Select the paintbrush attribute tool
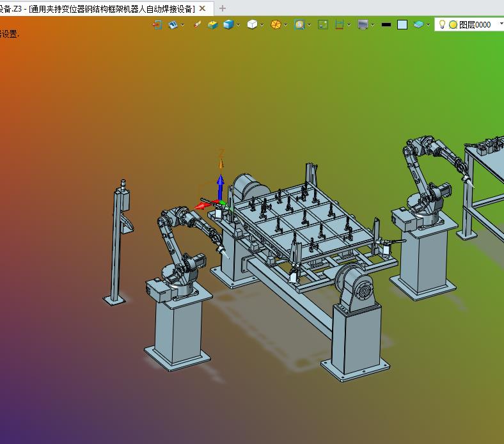This screenshot has height=444, width=504. 197,25
